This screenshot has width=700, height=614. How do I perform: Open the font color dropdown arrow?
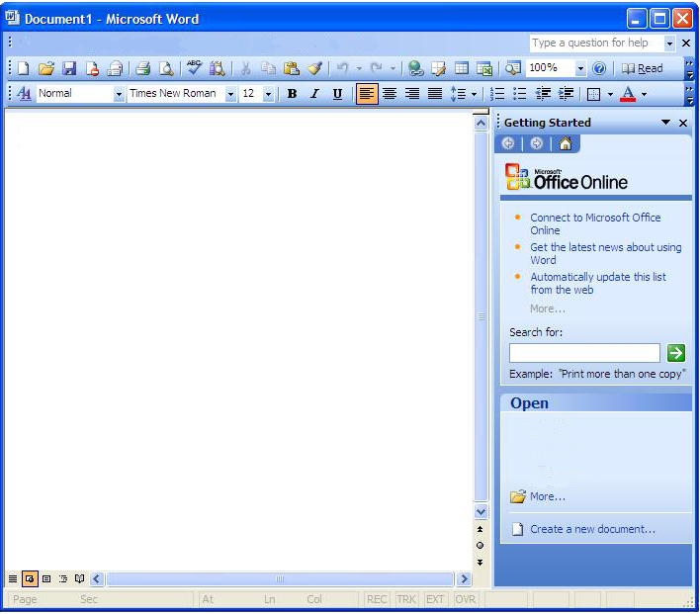pyautogui.click(x=645, y=94)
